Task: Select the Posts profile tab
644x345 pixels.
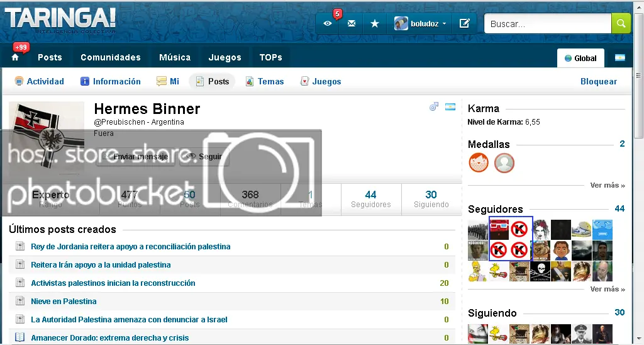Action: 212,81
